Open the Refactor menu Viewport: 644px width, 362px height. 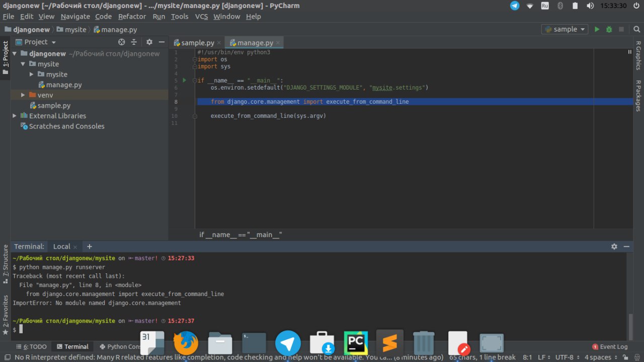pyautogui.click(x=132, y=16)
